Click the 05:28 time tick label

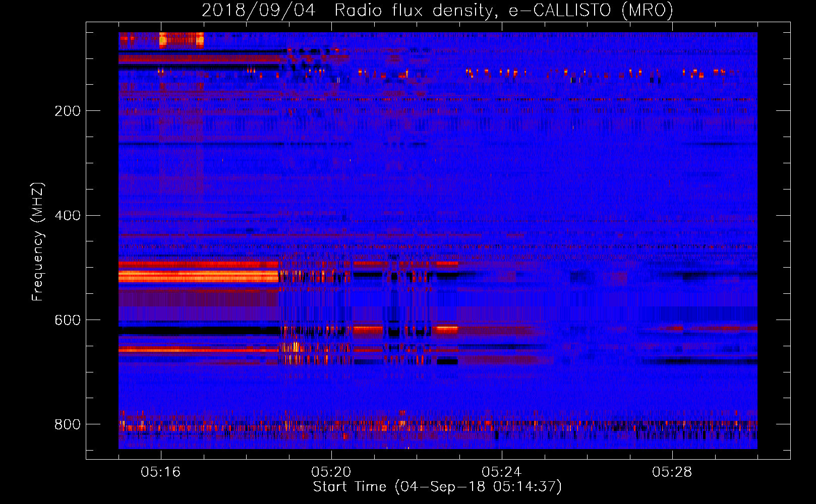(x=672, y=472)
